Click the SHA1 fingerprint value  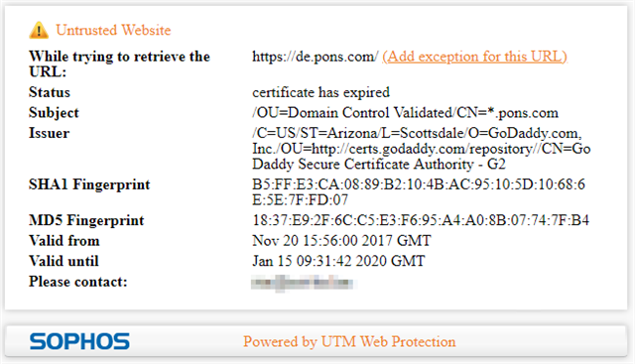point(419,192)
